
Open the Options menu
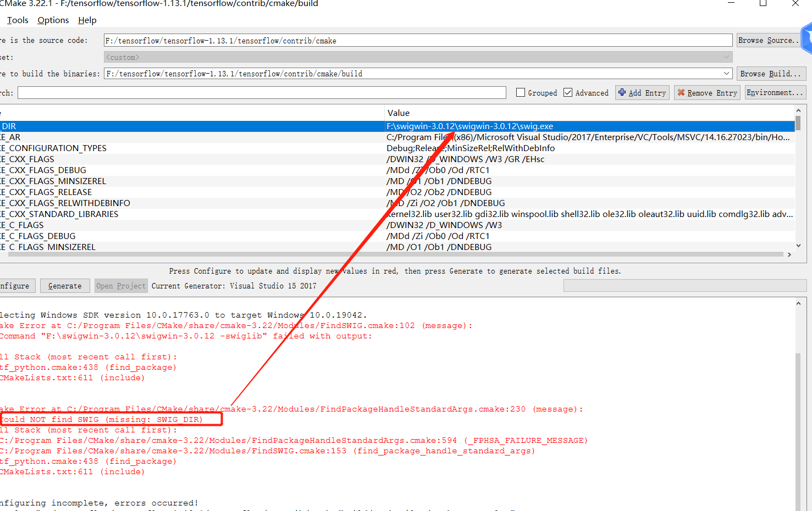tap(53, 20)
